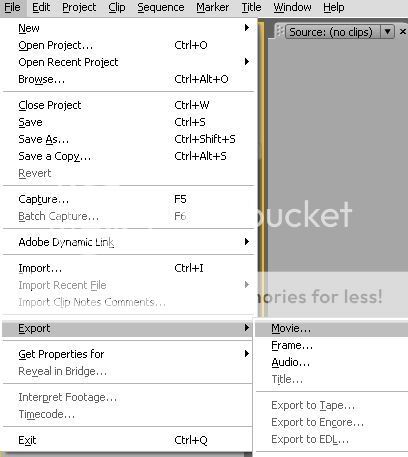The image size is (408, 457).
Task: Expand the New submenu arrow
Action: point(247,28)
